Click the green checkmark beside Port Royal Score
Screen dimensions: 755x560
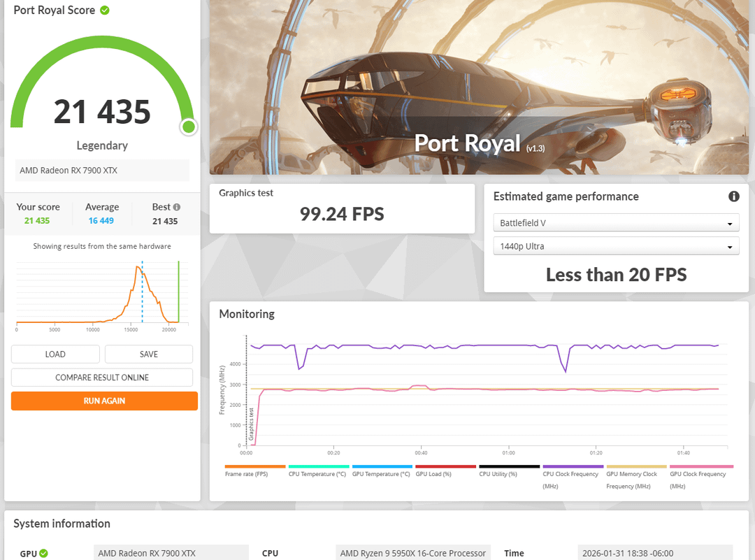(x=105, y=10)
